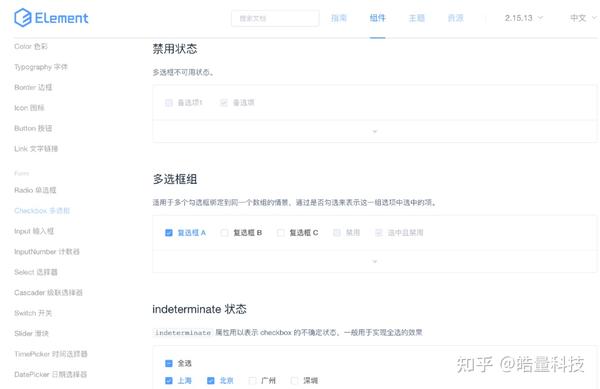This screenshot has height=389, width=600.
Task: Click the Element logo icon
Action: point(23,18)
